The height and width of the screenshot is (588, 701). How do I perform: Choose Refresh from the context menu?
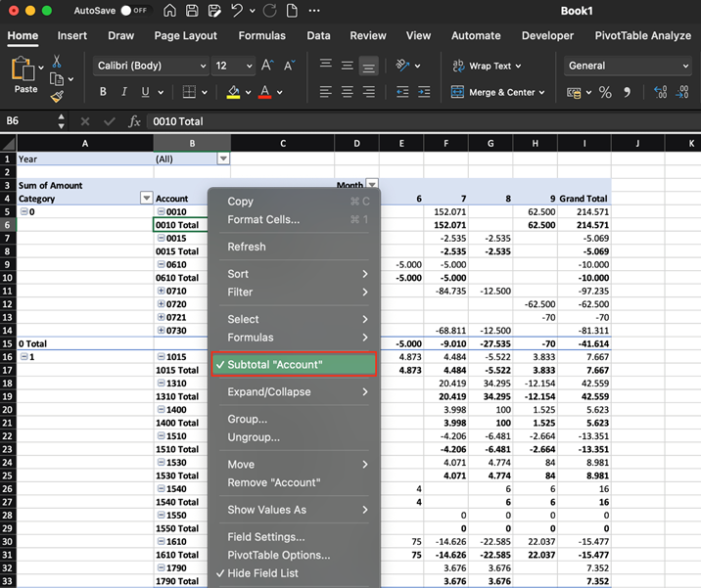click(x=247, y=247)
